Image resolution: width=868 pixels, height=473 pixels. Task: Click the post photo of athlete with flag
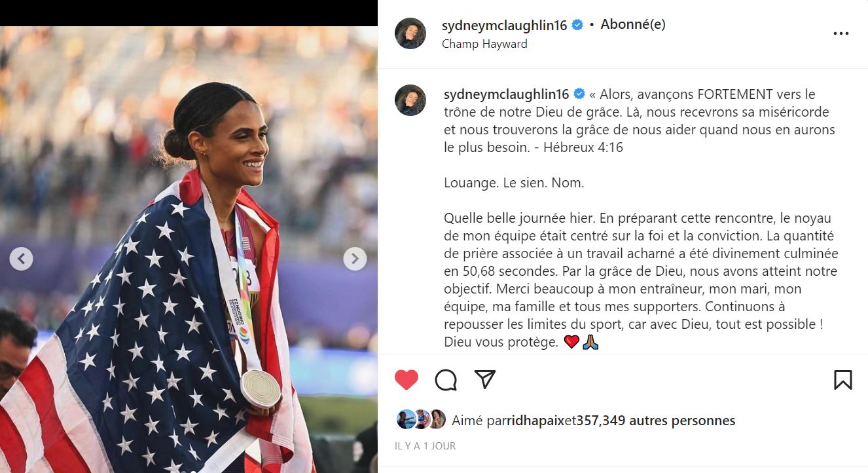[x=189, y=250]
